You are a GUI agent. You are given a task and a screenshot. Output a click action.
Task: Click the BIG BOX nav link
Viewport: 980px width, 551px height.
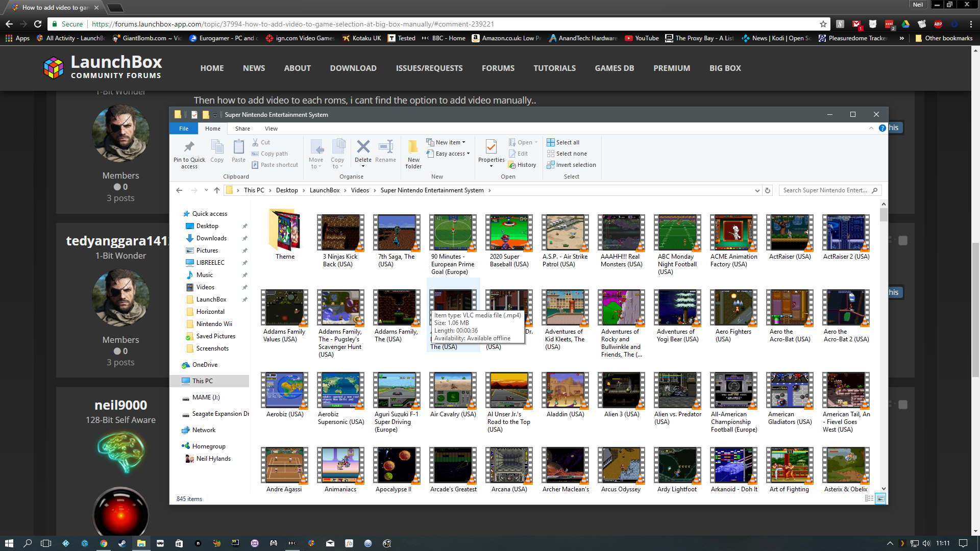pyautogui.click(x=725, y=68)
